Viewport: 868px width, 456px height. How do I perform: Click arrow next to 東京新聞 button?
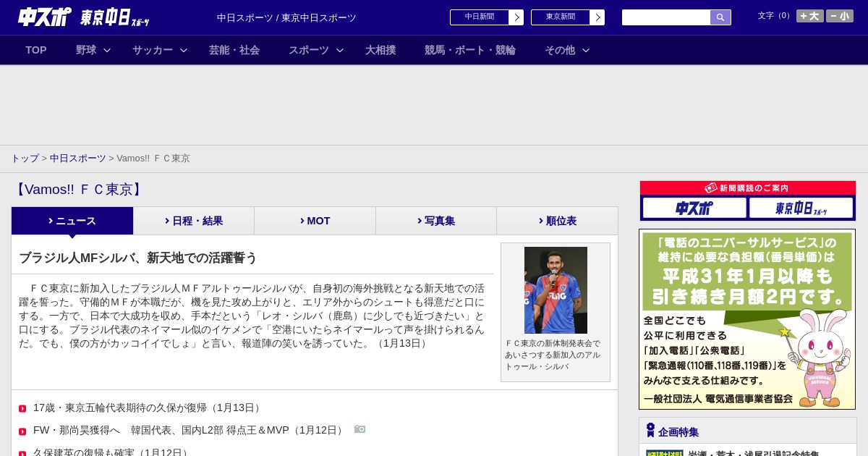coord(597,17)
